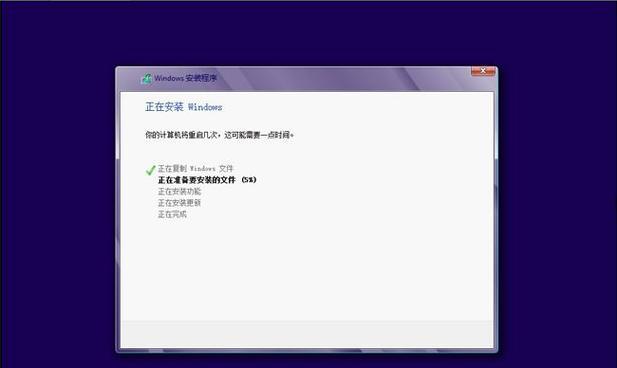Close the Windows 安装程序 dialog

coord(483,71)
